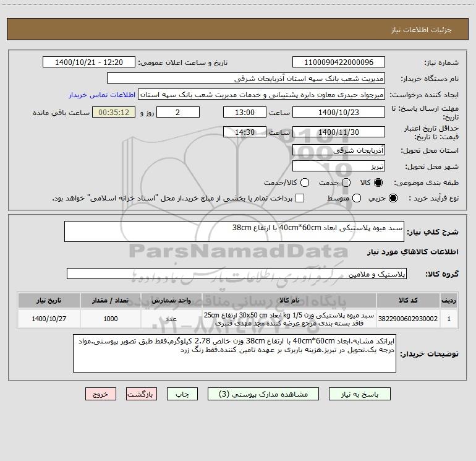Image resolution: width=476 pixels, height=461 pixels.
Task: Click the unit cell عدد
Action: (x=171, y=319)
